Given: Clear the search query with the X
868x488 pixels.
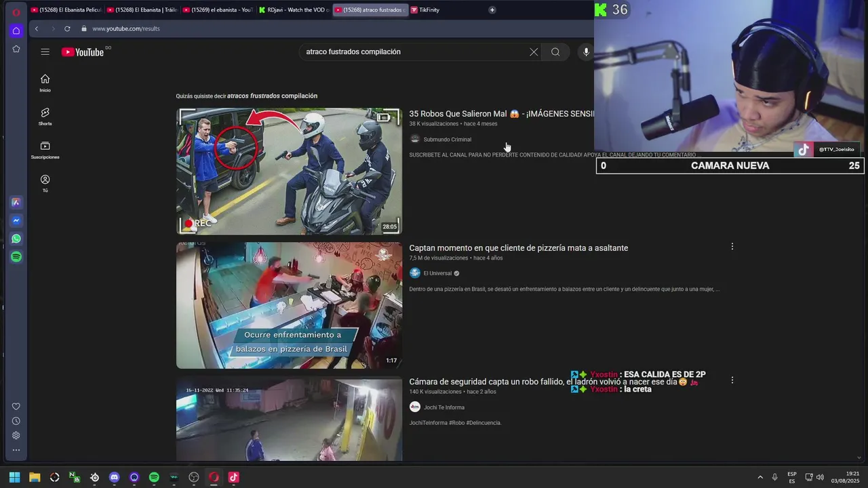Looking at the screenshot, I should [x=534, y=52].
